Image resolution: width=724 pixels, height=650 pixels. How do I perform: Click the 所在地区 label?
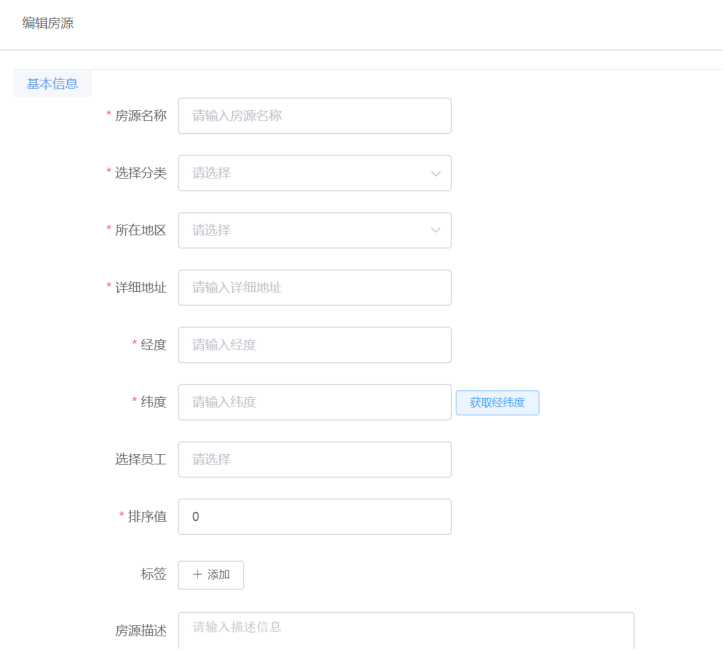point(140,230)
